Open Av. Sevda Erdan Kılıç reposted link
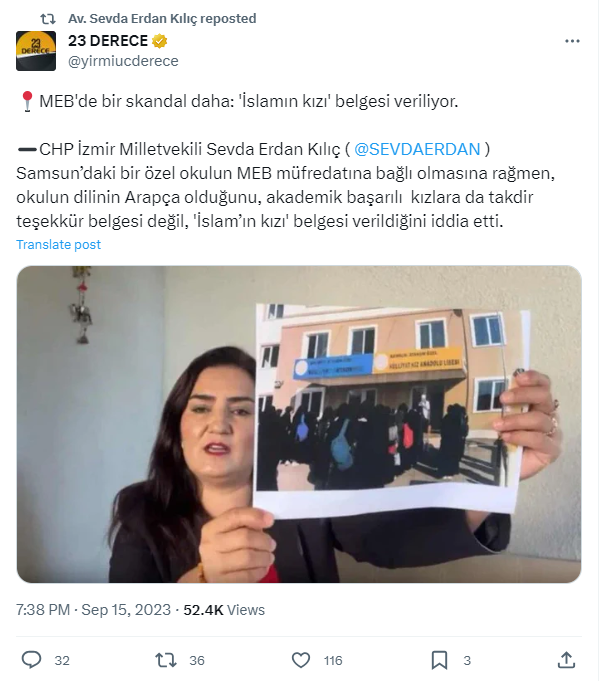Image resolution: width=599 pixels, height=681 pixels. tap(162, 18)
